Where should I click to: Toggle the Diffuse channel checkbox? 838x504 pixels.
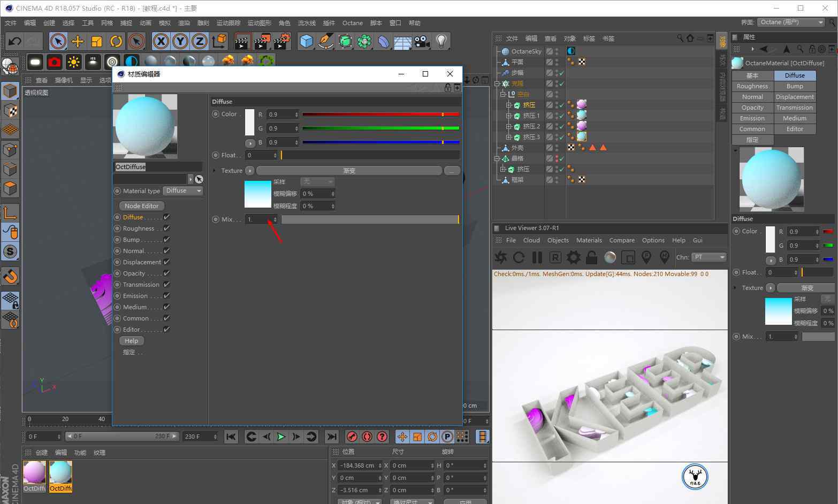(x=166, y=217)
